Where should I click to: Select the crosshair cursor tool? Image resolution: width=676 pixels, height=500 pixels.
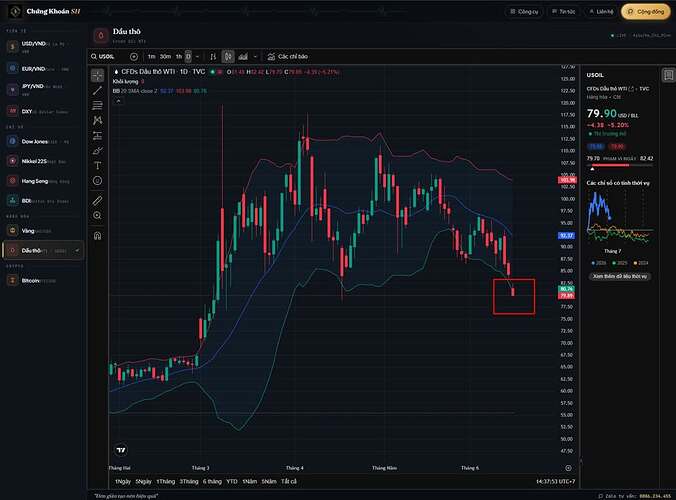point(97,76)
